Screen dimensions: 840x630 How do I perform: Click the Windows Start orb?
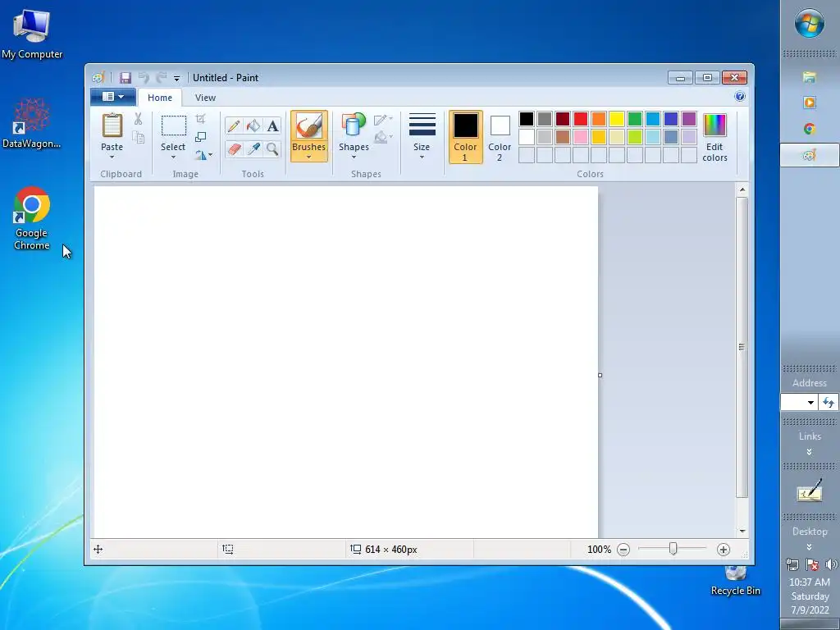pos(810,24)
